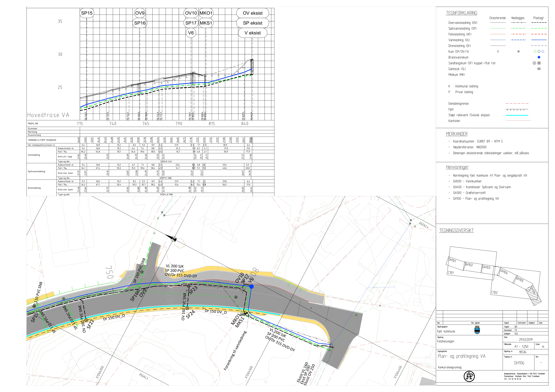Click the 'Nedlegges' column header
This screenshot has width=555, height=392.
[518, 18]
